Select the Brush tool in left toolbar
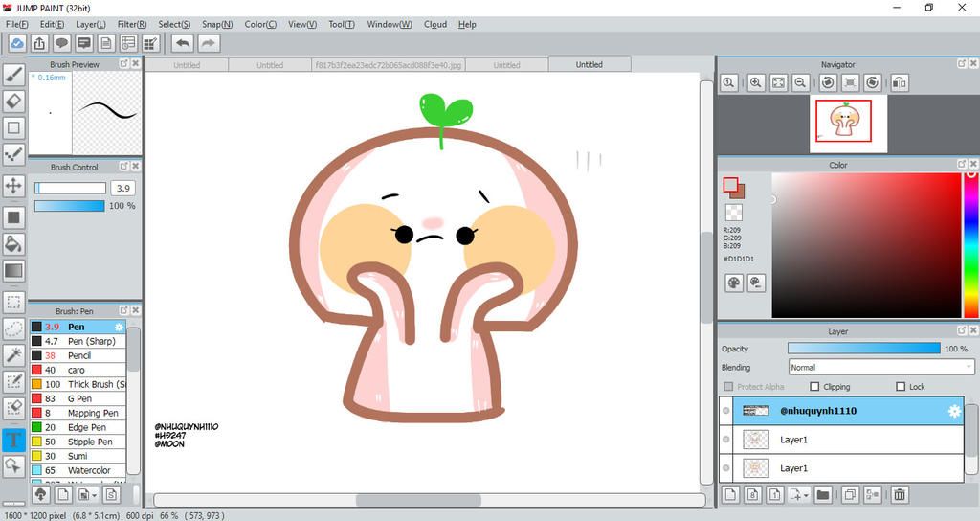 click(13, 75)
